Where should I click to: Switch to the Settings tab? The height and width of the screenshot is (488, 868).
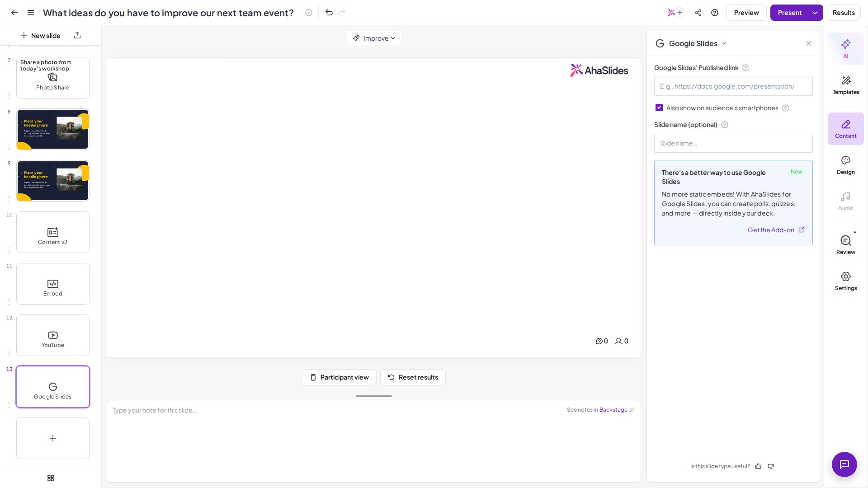click(x=845, y=281)
